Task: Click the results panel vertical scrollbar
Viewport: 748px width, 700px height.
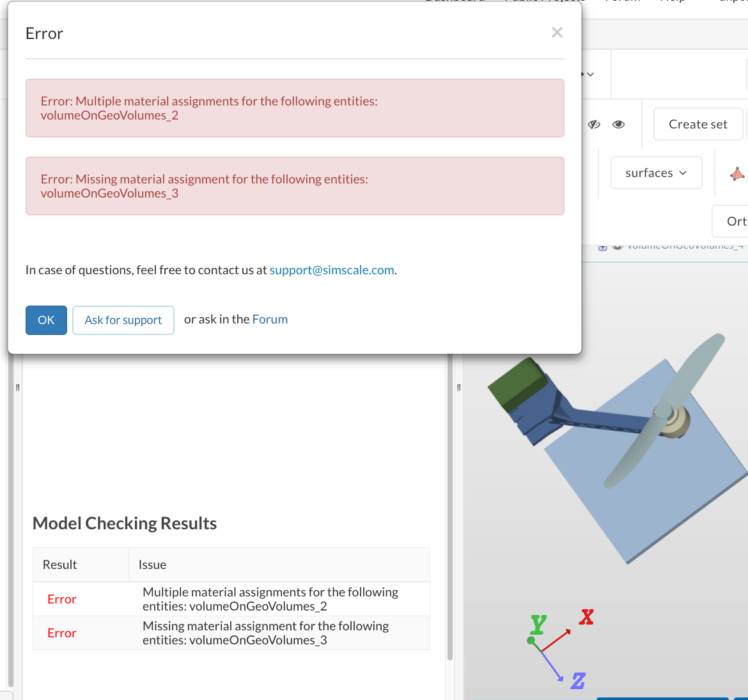Action: click(450, 511)
